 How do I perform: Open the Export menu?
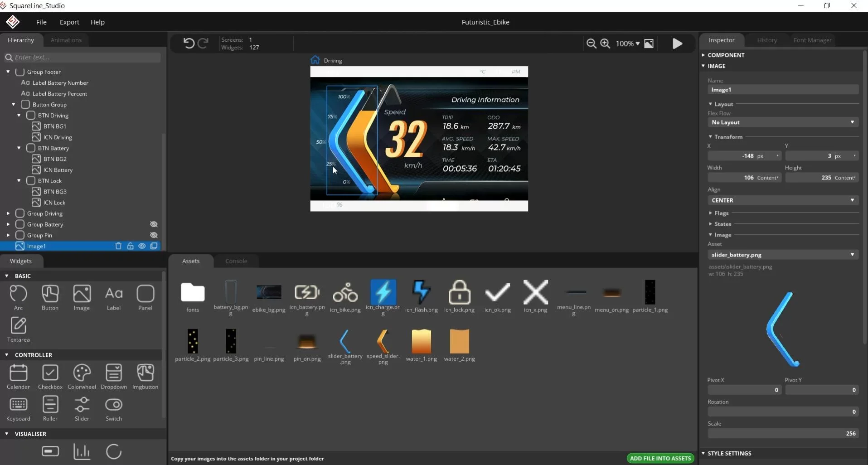click(x=69, y=22)
